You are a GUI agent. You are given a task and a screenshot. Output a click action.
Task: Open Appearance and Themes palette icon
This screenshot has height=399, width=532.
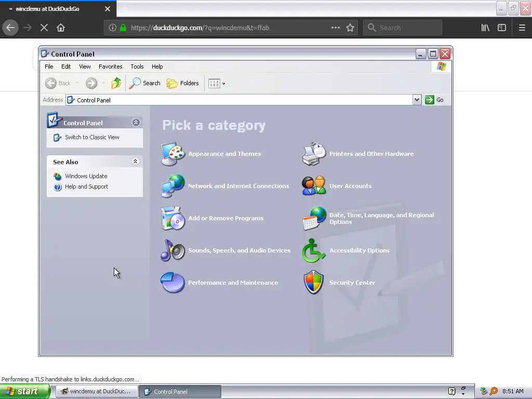[x=172, y=154]
